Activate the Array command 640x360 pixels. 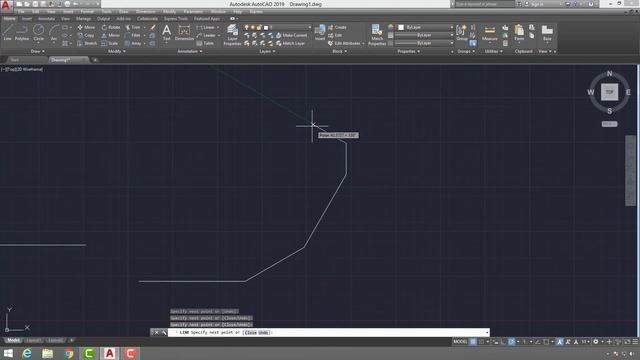pos(133,43)
